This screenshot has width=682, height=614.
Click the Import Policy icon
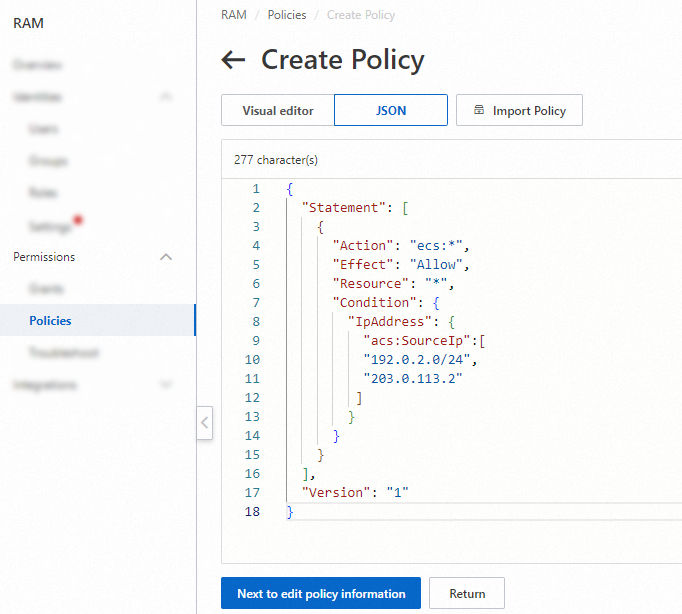coord(478,110)
